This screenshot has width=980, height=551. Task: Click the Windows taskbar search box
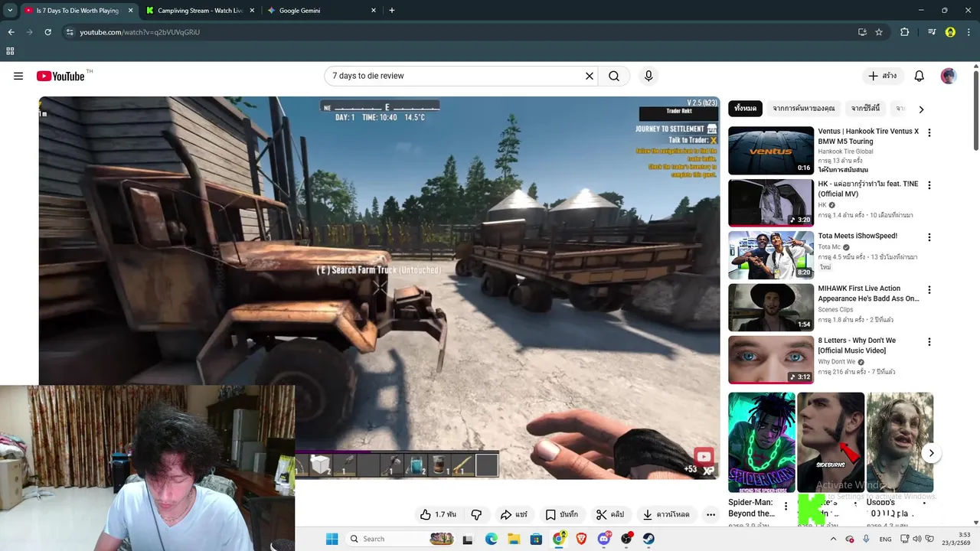click(400, 539)
